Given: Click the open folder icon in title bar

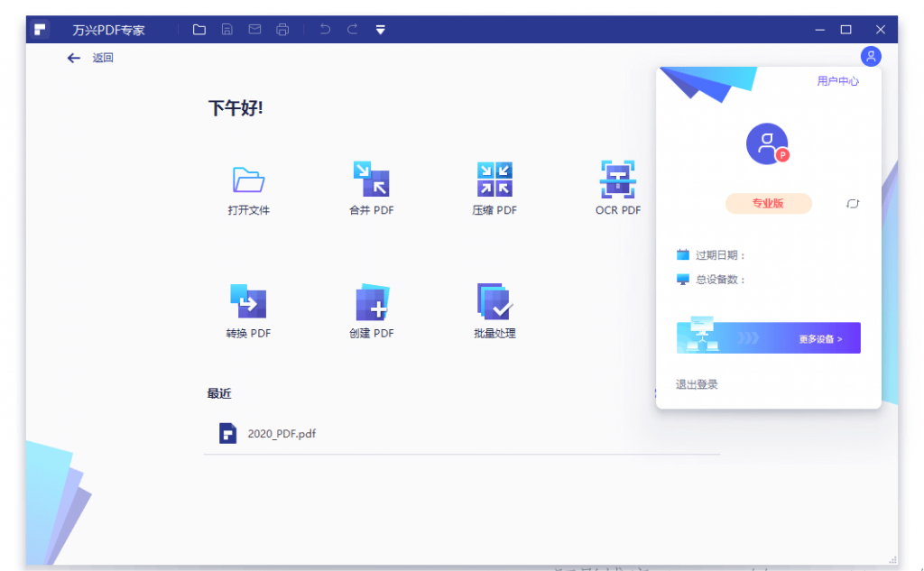Looking at the screenshot, I should [199, 30].
